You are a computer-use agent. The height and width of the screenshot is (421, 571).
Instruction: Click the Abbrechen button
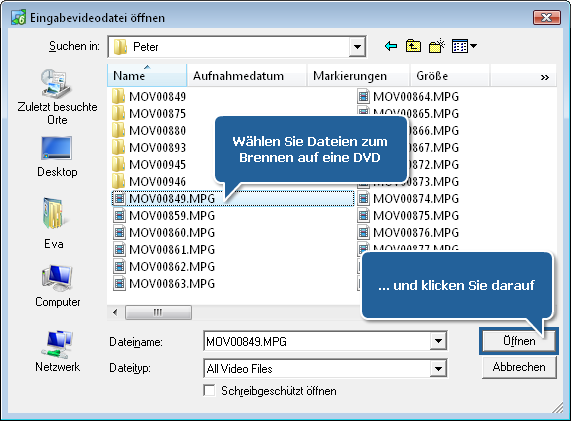pos(519,367)
